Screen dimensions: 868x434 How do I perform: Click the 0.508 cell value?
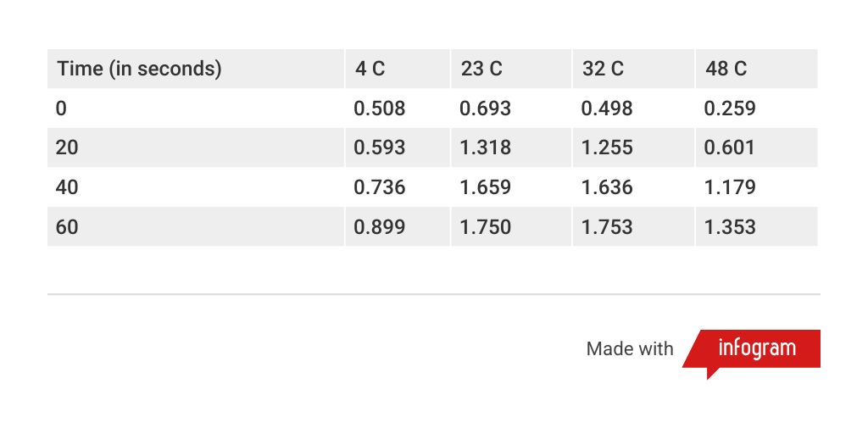(x=379, y=108)
